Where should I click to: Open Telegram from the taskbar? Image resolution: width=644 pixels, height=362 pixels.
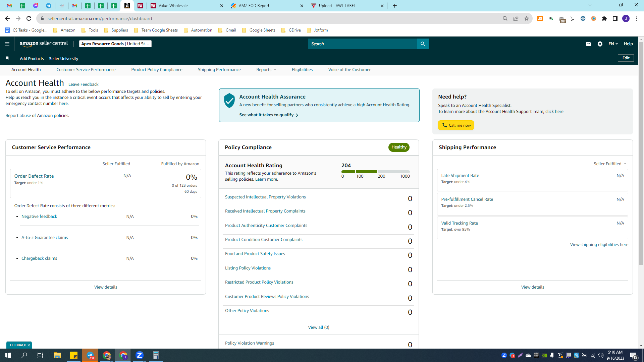(x=91, y=355)
